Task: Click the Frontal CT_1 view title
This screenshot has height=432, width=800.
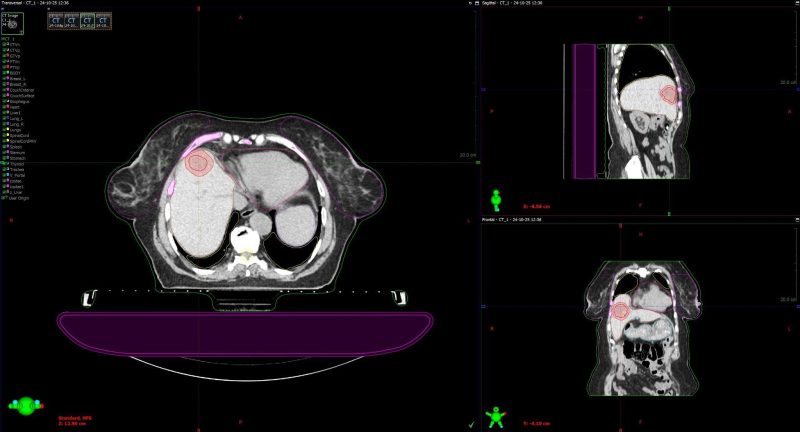Action: (x=512, y=219)
